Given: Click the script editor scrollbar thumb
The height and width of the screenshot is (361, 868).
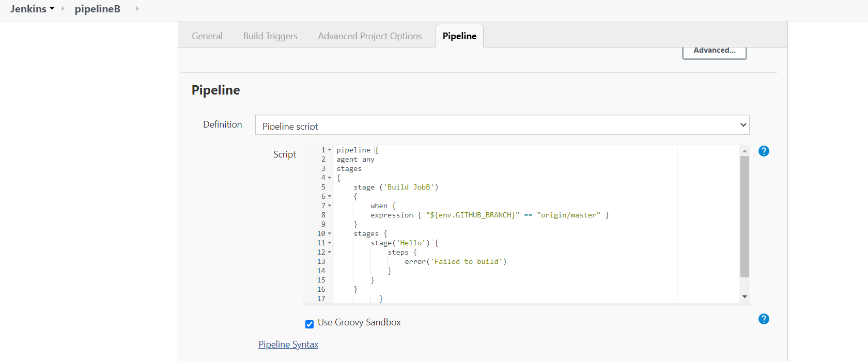Looking at the screenshot, I should pos(745,217).
